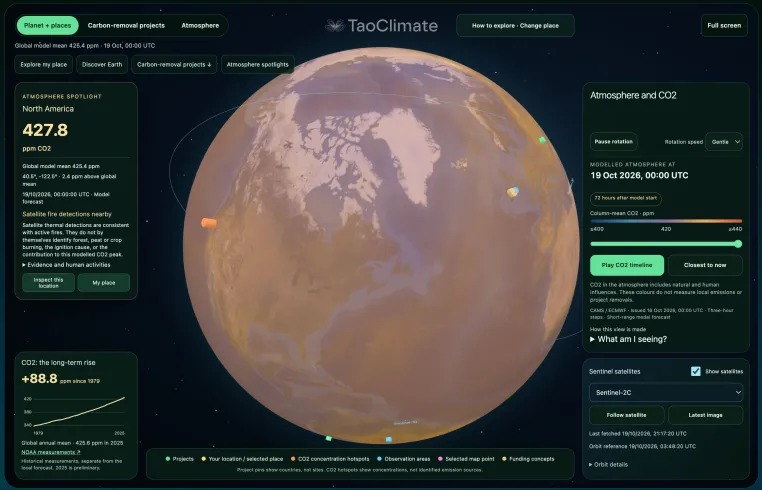The height and width of the screenshot is (490, 762).
Task: Click the My place button
Action: coord(104,283)
